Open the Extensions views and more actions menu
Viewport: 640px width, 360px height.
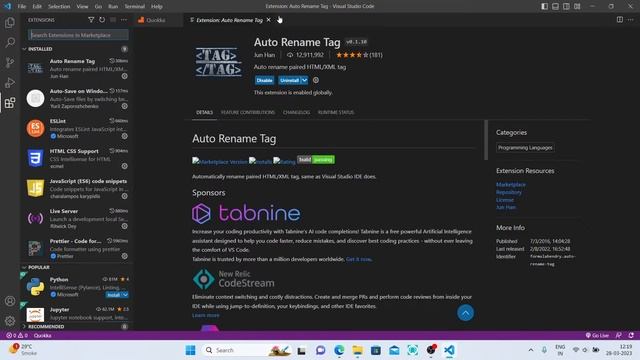click(x=124, y=20)
